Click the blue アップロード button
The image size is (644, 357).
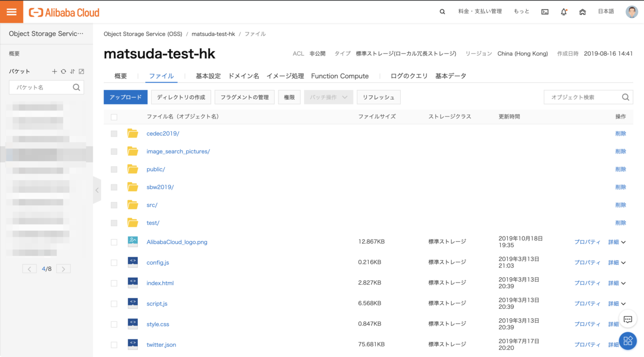(125, 97)
